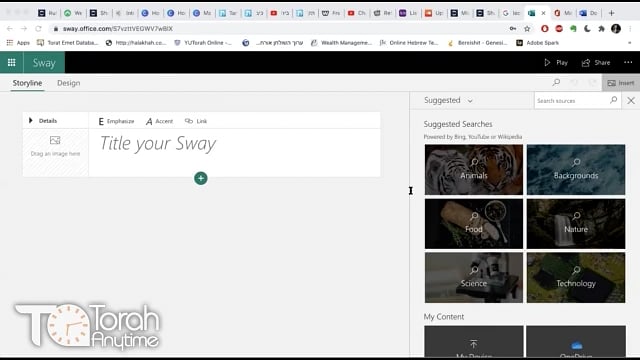Open the Bereishit - Genesis bookmark

coord(478,42)
